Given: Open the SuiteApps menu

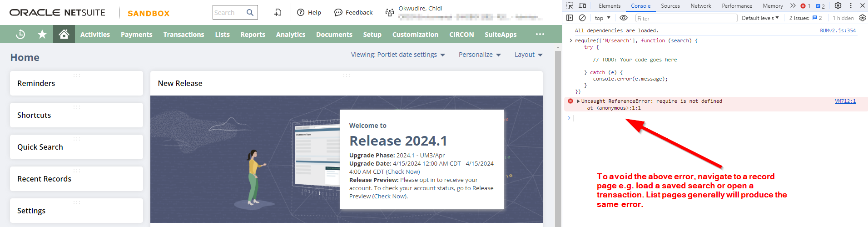Looking at the screenshot, I should pos(501,34).
